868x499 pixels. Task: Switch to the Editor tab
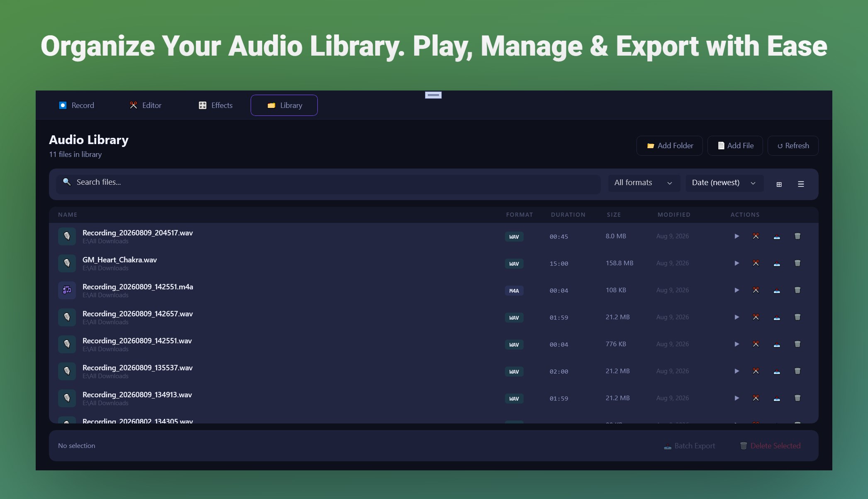click(146, 105)
